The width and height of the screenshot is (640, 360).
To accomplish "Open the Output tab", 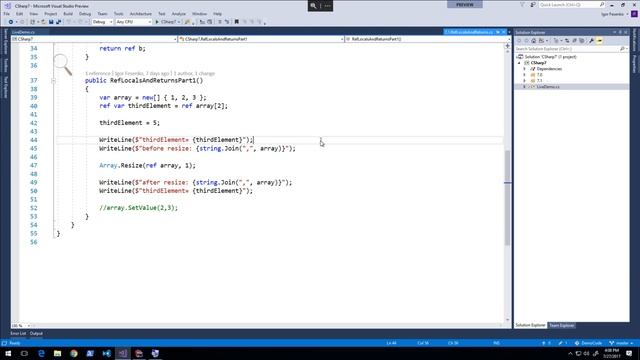I will point(36,333).
